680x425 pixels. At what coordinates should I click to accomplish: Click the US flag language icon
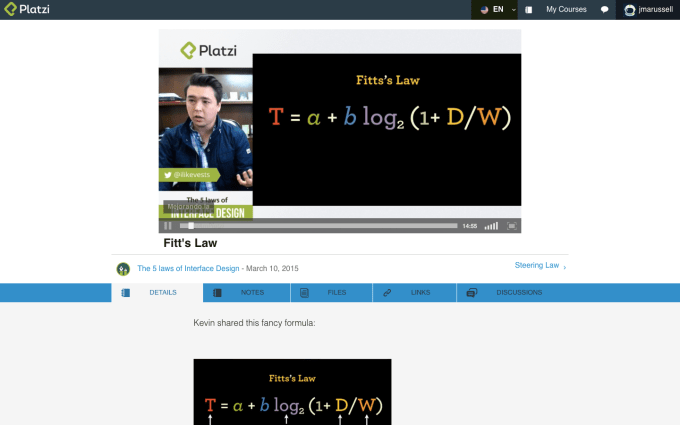point(484,10)
